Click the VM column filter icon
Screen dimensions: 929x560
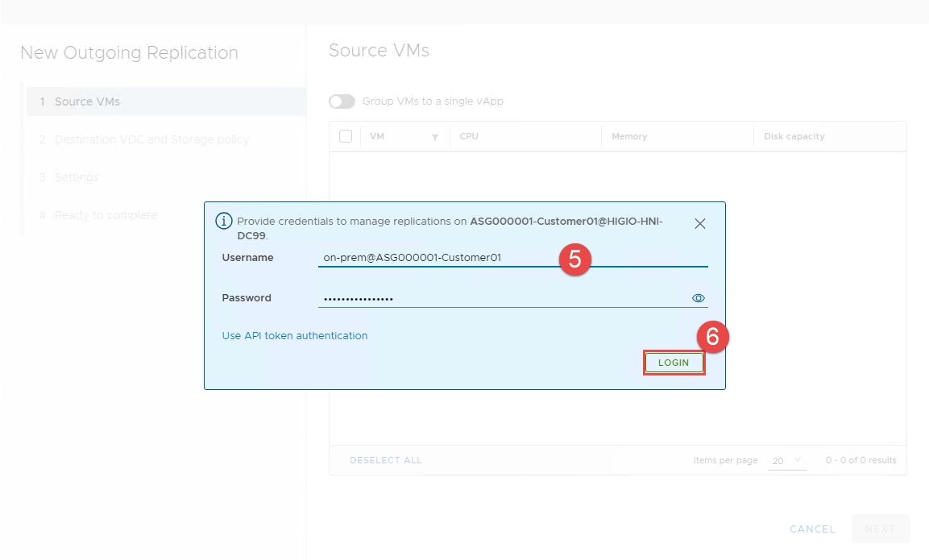pyautogui.click(x=435, y=138)
